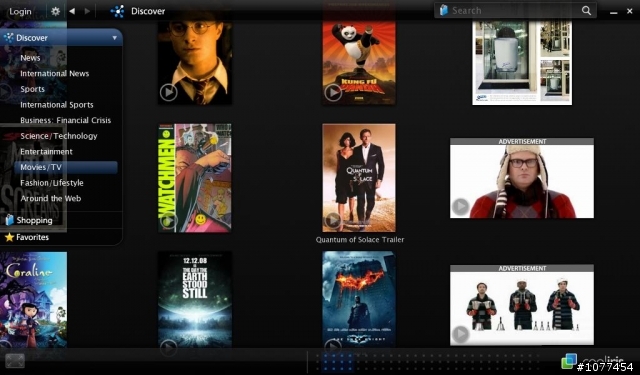Play the Harry Potter video

[x=168, y=92]
